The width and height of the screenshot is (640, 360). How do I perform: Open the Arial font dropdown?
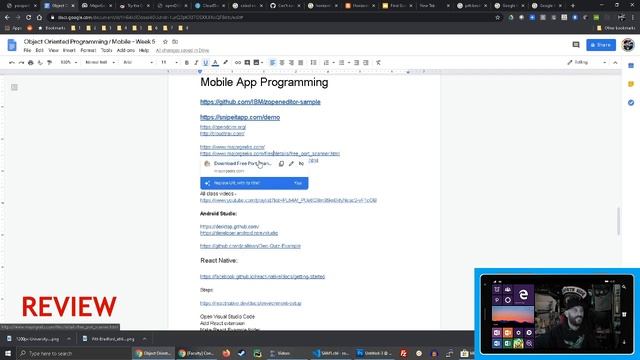138,62
